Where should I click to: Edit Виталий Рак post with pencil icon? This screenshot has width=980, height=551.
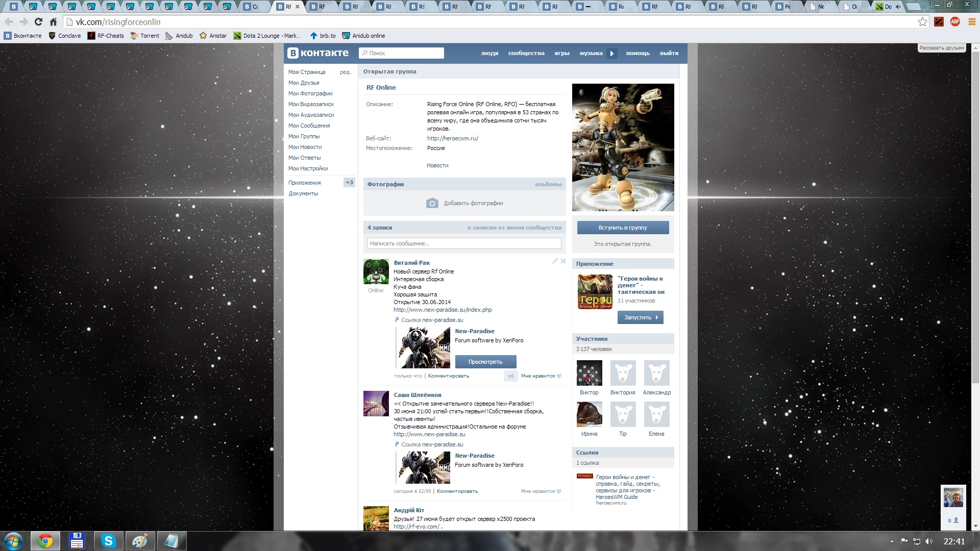tap(555, 261)
